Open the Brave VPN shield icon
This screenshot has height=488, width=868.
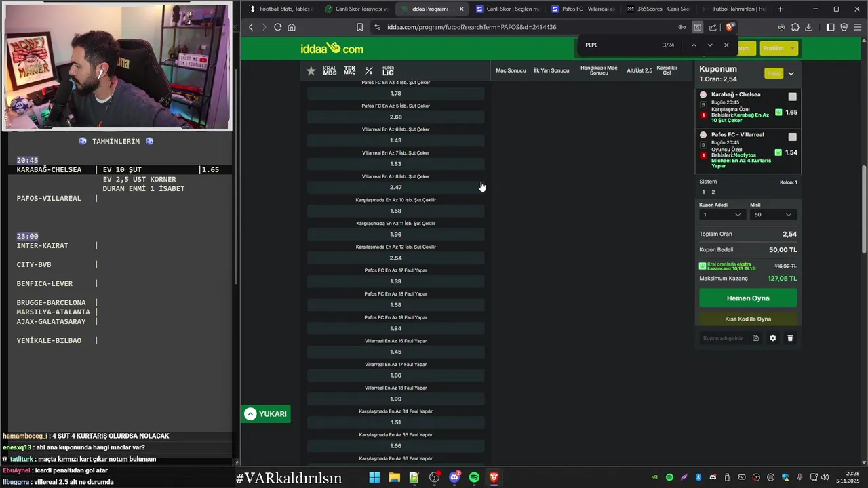(844, 27)
